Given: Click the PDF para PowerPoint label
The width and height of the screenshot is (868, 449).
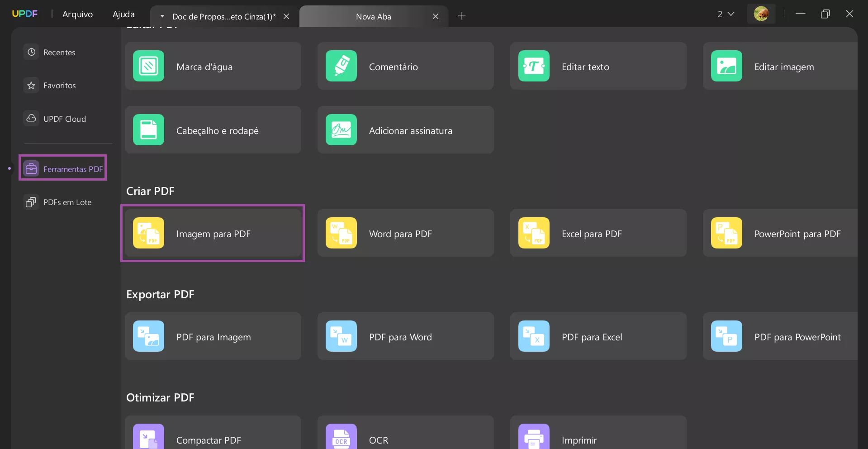Looking at the screenshot, I should 797,337.
